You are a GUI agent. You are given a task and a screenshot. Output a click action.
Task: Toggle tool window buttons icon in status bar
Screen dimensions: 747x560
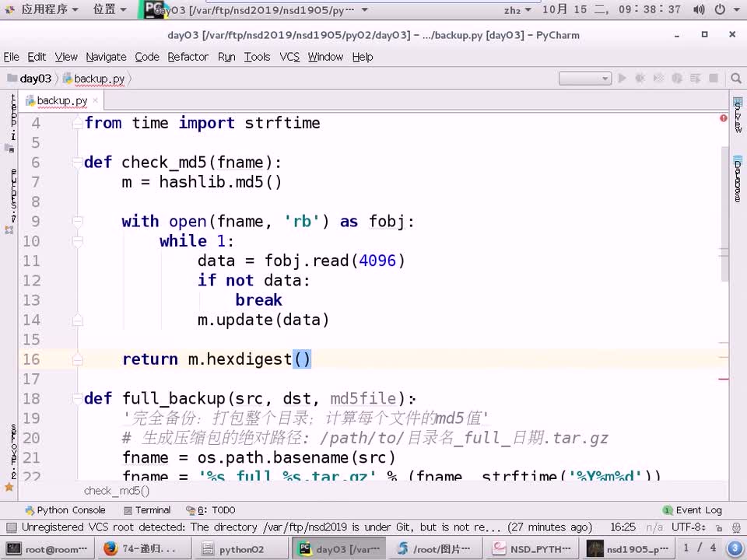point(12,527)
